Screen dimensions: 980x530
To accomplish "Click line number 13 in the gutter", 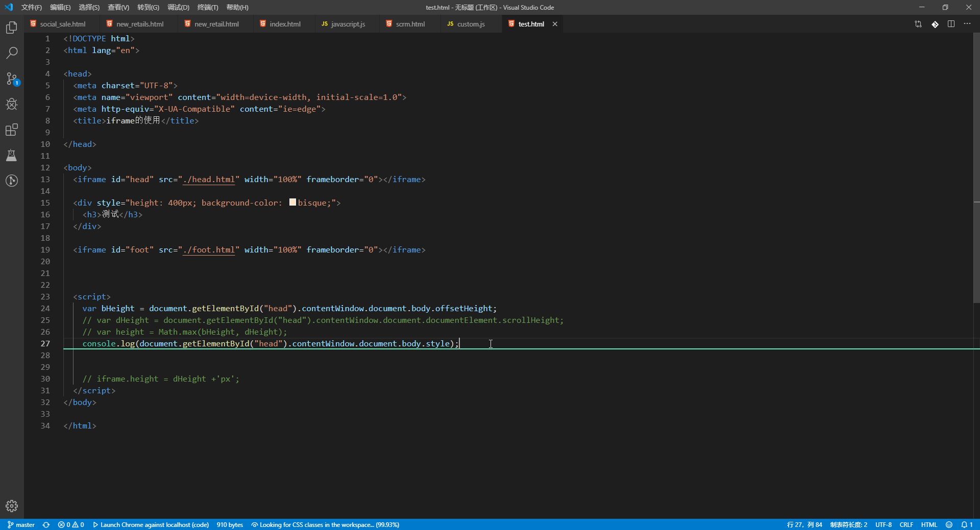I will point(45,180).
